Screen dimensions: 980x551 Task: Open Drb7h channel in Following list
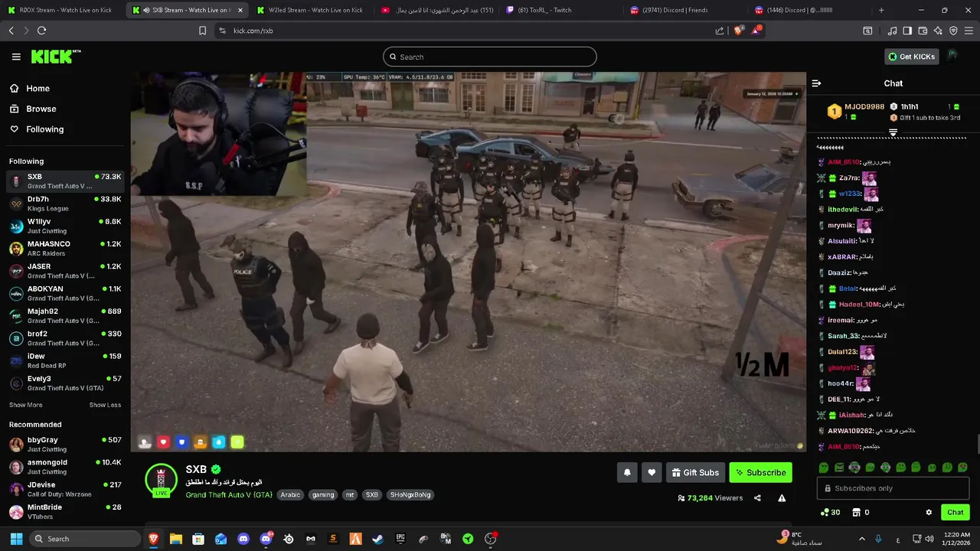pyautogui.click(x=65, y=204)
